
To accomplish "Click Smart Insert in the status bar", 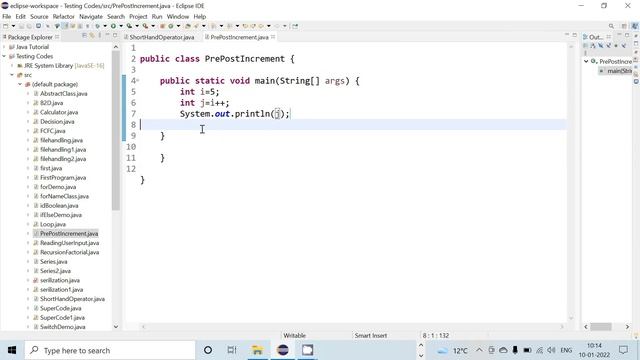I will (x=371, y=336).
